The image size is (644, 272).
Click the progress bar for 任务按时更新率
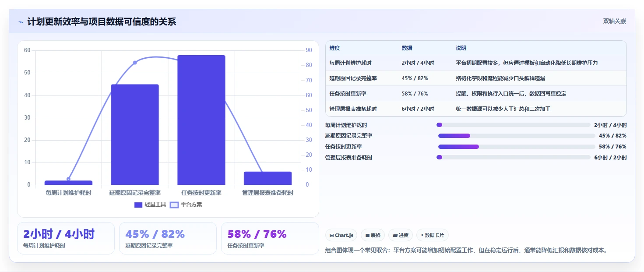517,147
